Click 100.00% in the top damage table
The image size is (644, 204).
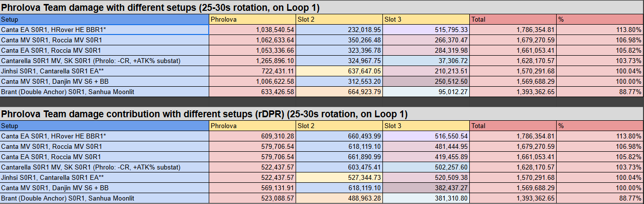(x=600, y=82)
